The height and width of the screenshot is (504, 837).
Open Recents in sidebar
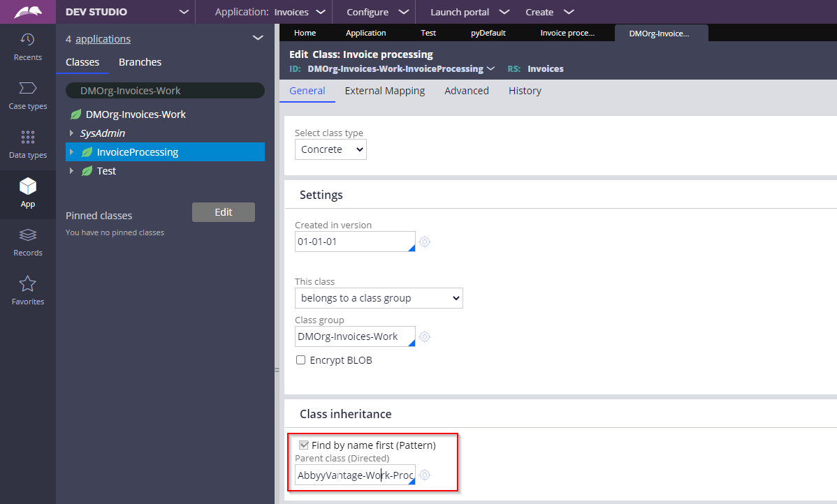click(x=28, y=47)
